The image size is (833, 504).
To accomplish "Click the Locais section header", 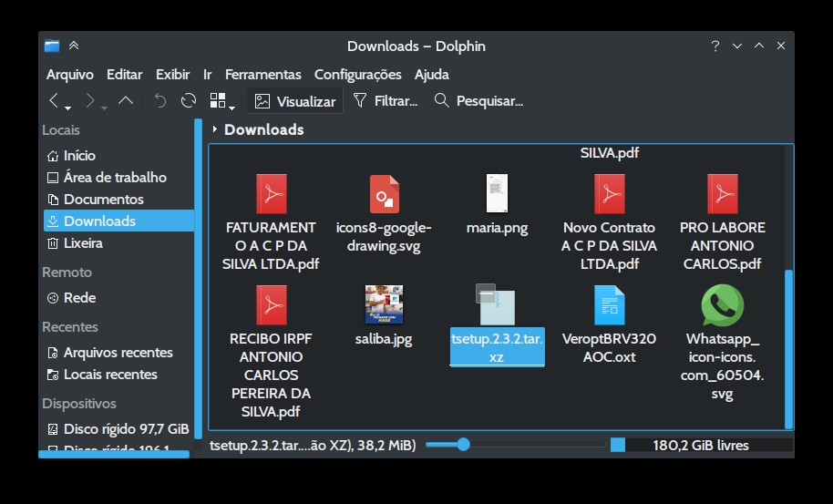I will [x=61, y=130].
